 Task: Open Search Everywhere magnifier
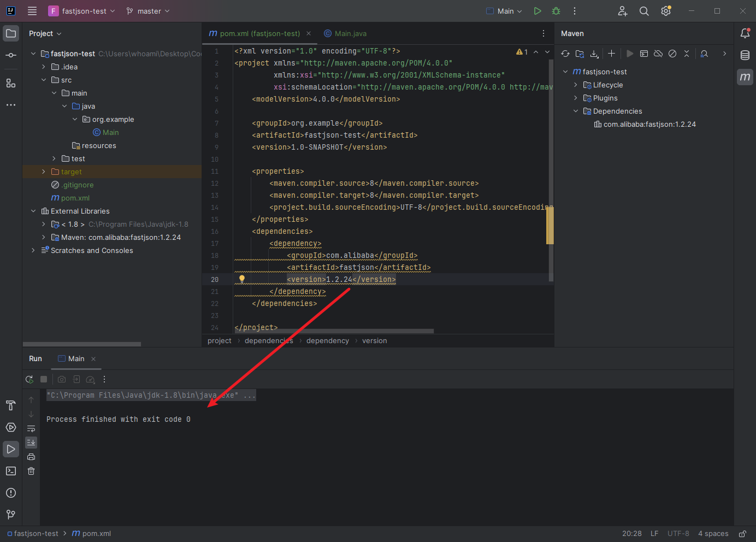644,11
